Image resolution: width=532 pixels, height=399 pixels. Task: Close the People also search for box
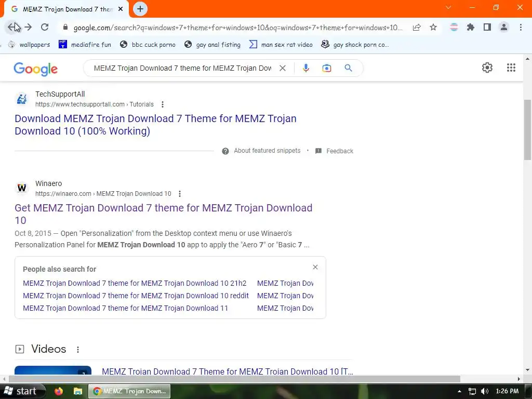click(315, 267)
